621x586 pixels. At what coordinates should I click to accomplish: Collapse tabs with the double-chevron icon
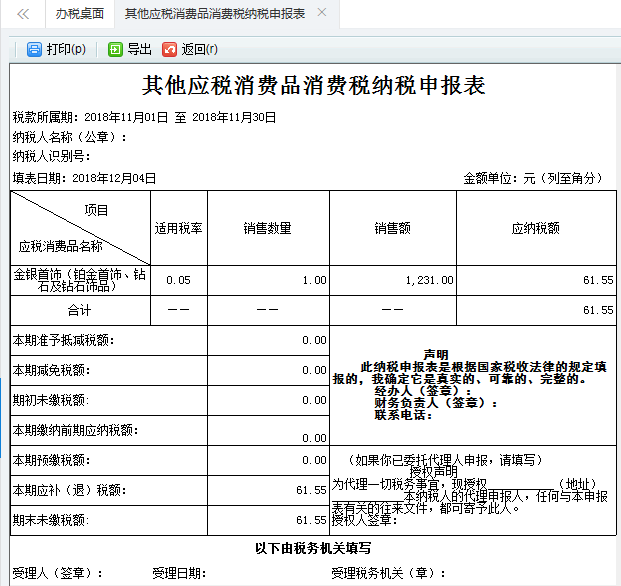23,14
